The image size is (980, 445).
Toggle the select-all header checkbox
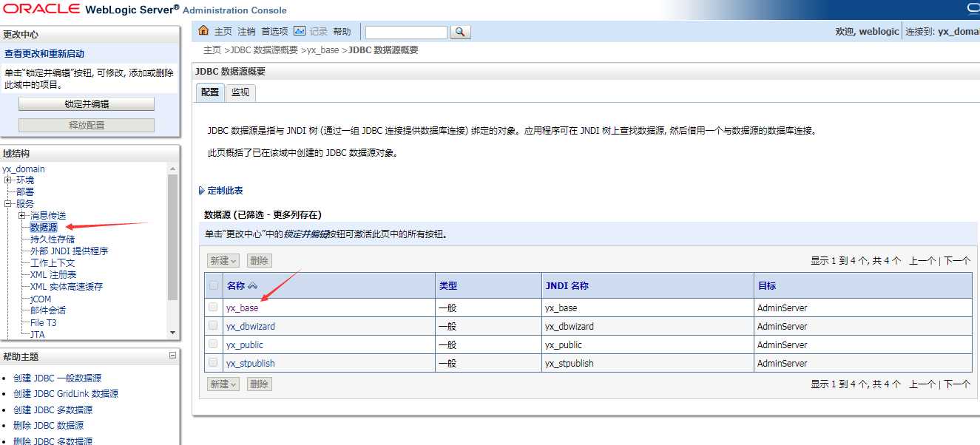point(213,285)
